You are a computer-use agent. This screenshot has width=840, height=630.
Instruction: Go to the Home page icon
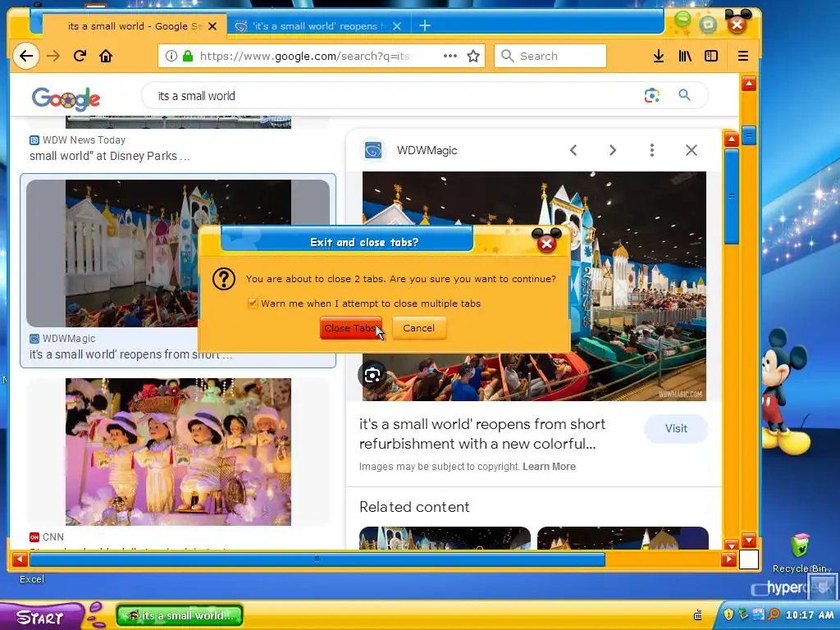point(106,56)
